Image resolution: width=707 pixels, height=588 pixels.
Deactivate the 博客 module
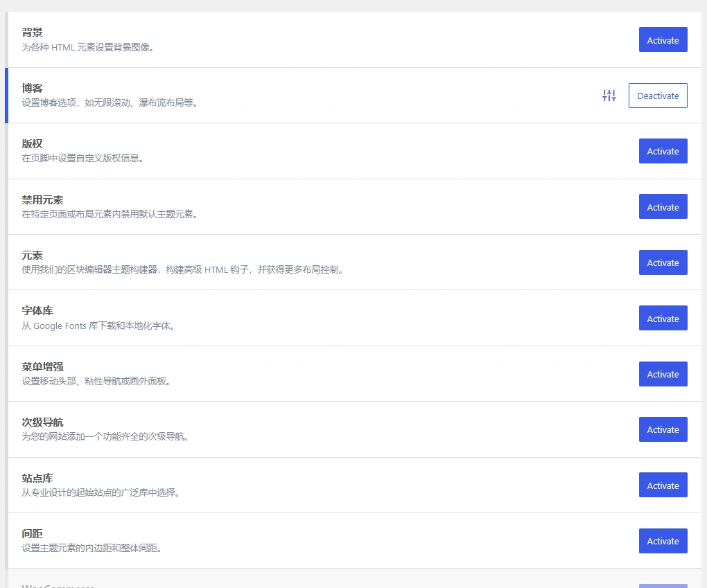(657, 95)
